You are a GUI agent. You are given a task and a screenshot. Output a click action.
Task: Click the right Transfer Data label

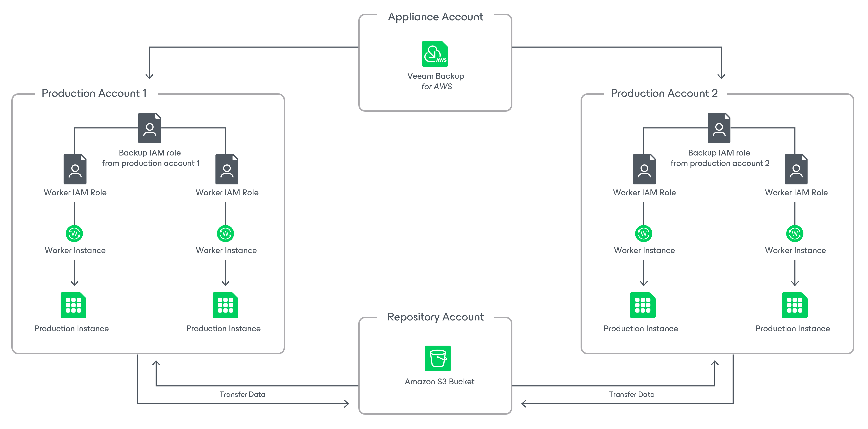pos(632,394)
